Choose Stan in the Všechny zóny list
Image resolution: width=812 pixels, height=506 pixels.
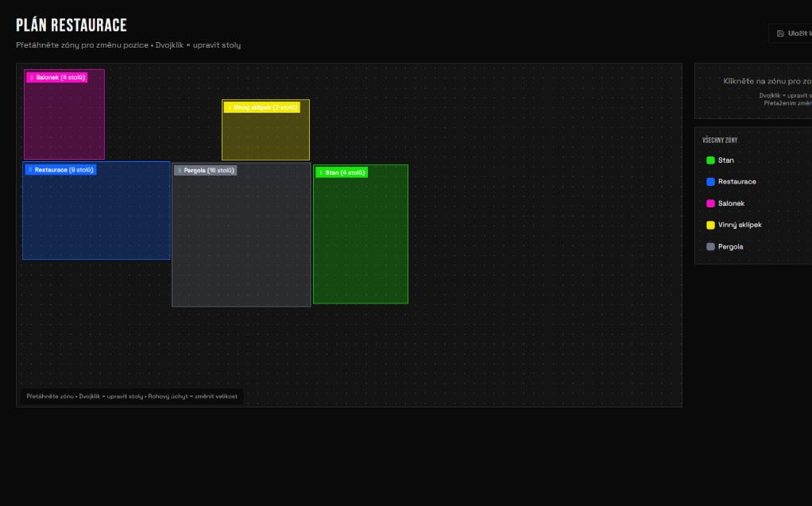coord(725,160)
